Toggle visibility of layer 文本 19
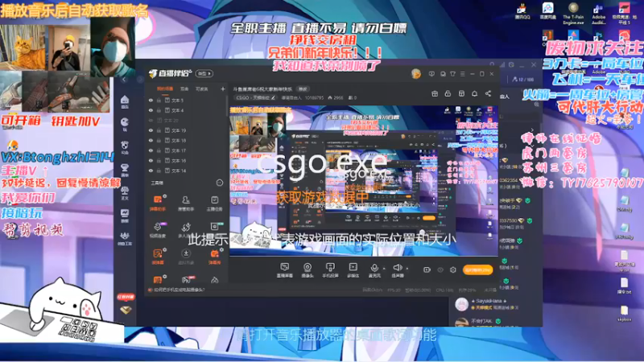The height and width of the screenshot is (362, 644). (151, 130)
